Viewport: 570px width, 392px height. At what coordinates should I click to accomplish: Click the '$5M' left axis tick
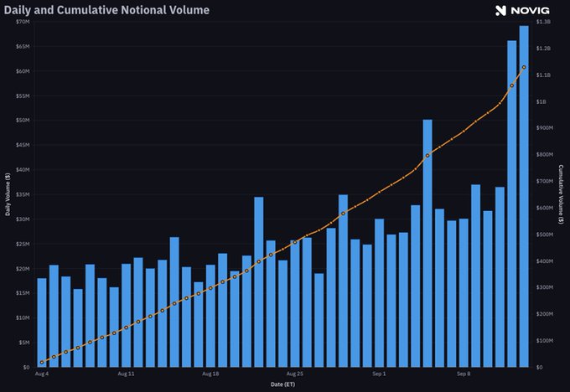coord(24,343)
